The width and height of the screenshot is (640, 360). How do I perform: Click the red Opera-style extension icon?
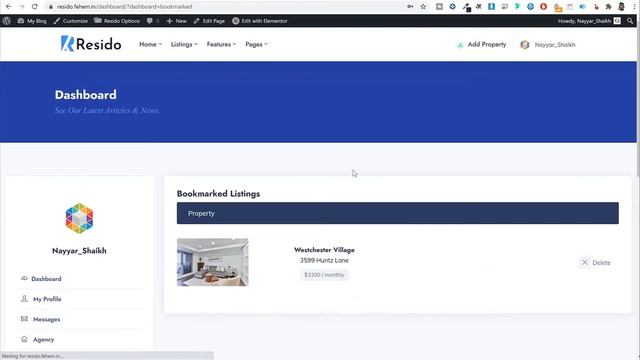pos(543,7)
